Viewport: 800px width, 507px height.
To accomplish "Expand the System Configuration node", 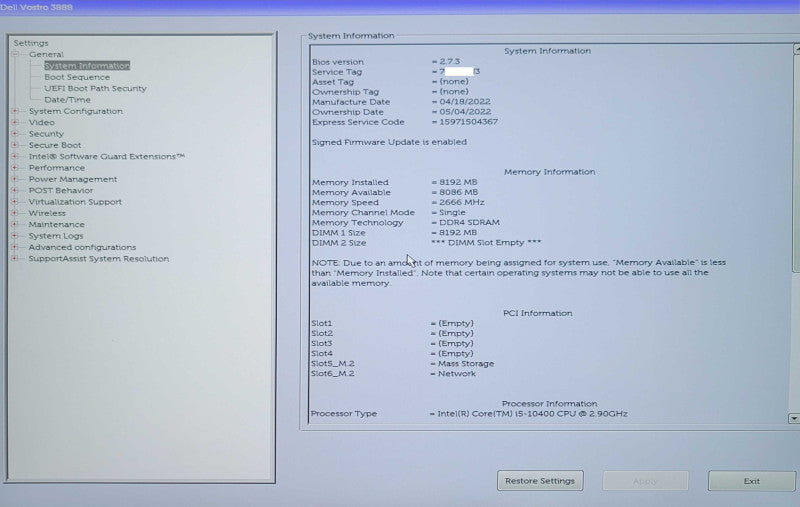I will (15, 111).
